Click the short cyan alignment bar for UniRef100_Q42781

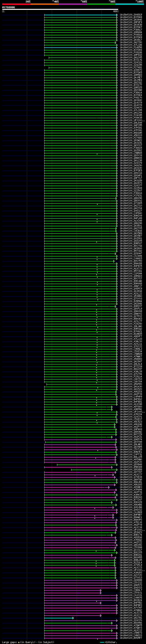point(59,618)
